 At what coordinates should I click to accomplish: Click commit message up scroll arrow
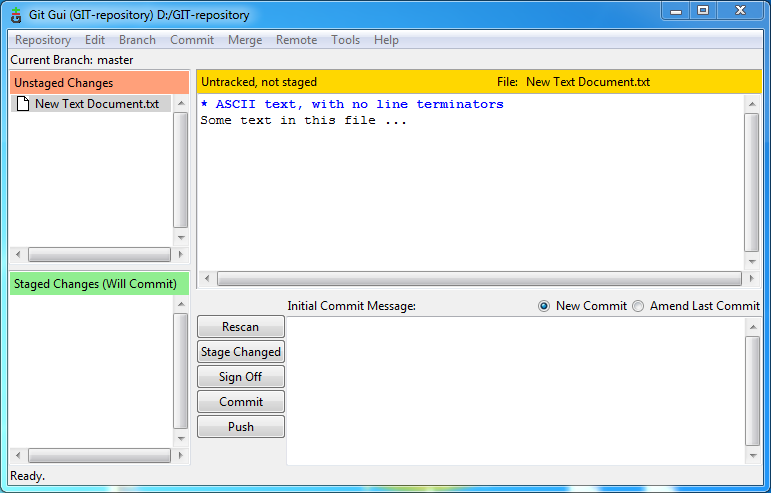point(753,327)
